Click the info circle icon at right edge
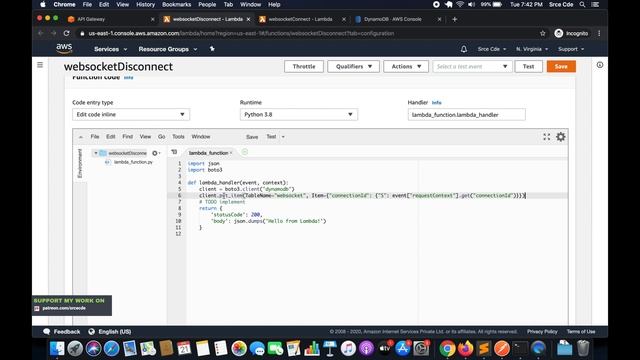640x360 pixels. coord(600,65)
